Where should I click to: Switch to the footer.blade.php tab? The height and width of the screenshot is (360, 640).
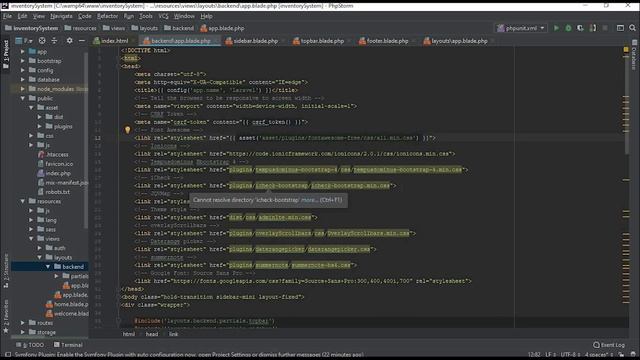tap(384, 41)
